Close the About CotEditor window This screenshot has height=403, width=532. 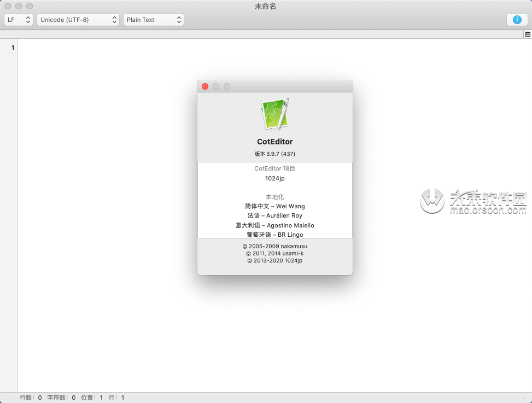pyautogui.click(x=205, y=86)
